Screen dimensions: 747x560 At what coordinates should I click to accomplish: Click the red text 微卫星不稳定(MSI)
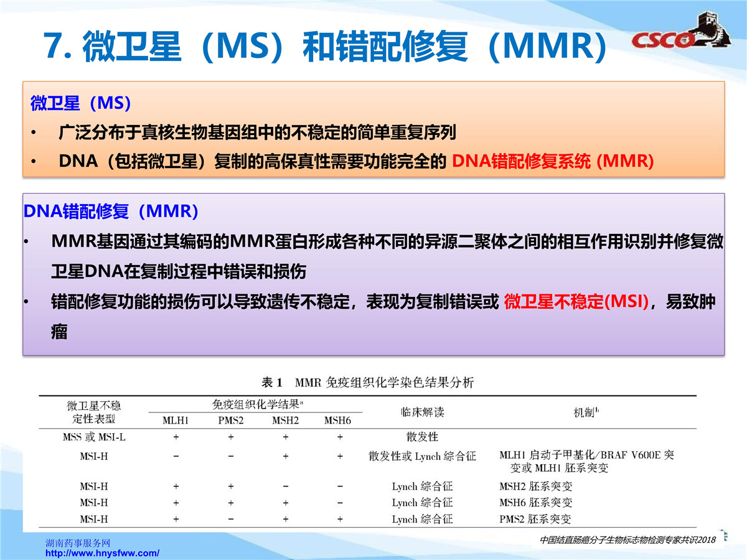[576, 302]
